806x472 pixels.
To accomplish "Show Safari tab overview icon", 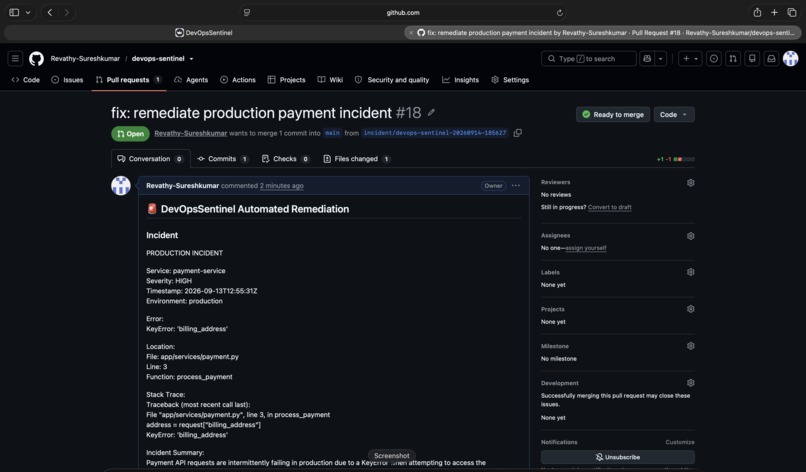I will click(x=792, y=12).
